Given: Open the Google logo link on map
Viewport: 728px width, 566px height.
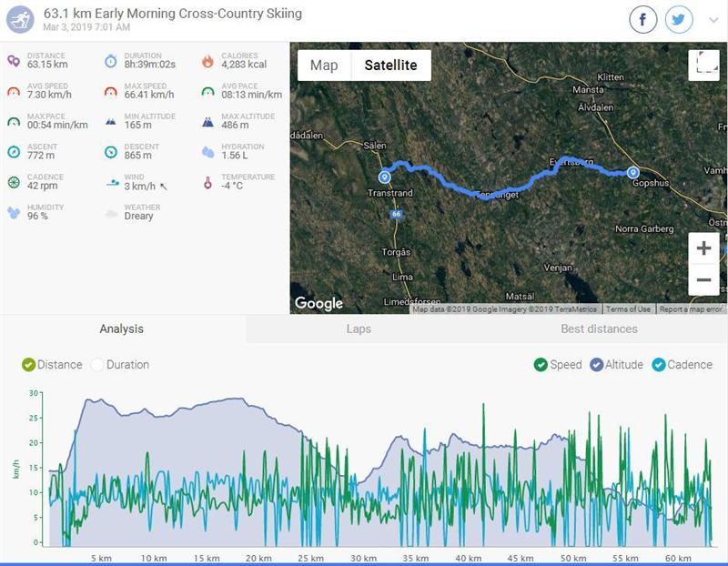Looking at the screenshot, I should coord(318,303).
